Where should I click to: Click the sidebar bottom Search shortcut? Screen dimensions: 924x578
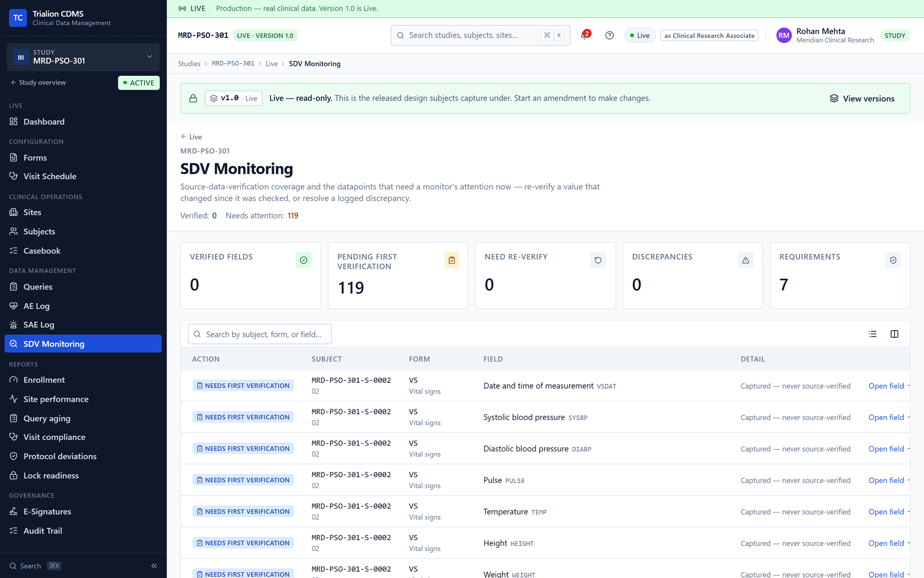pos(35,566)
